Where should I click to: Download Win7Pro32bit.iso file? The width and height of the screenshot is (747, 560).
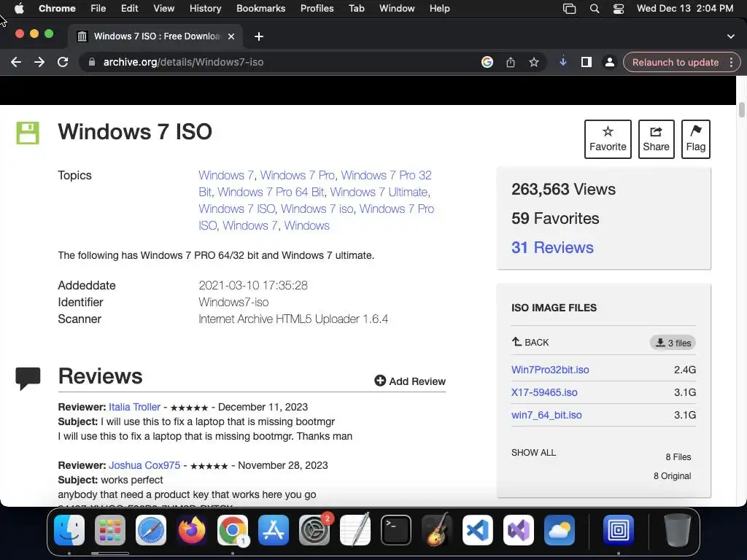pyautogui.click(x=550, y=370)
